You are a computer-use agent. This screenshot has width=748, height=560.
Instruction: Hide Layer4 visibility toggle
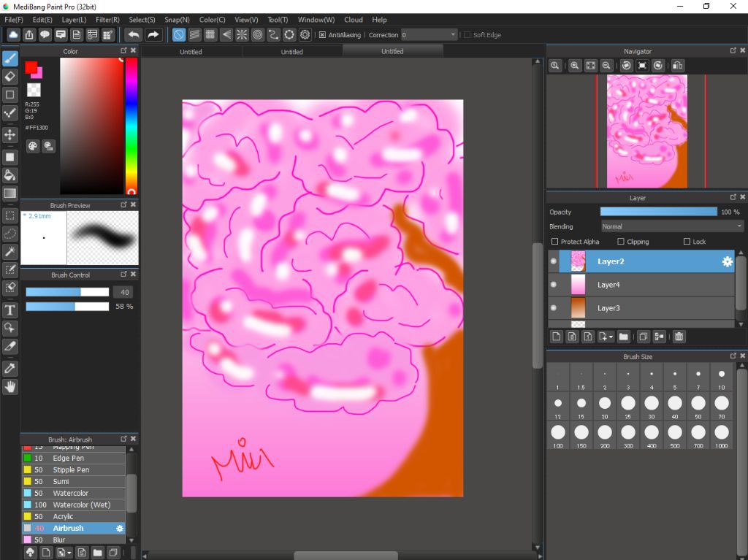click(554, 285)
